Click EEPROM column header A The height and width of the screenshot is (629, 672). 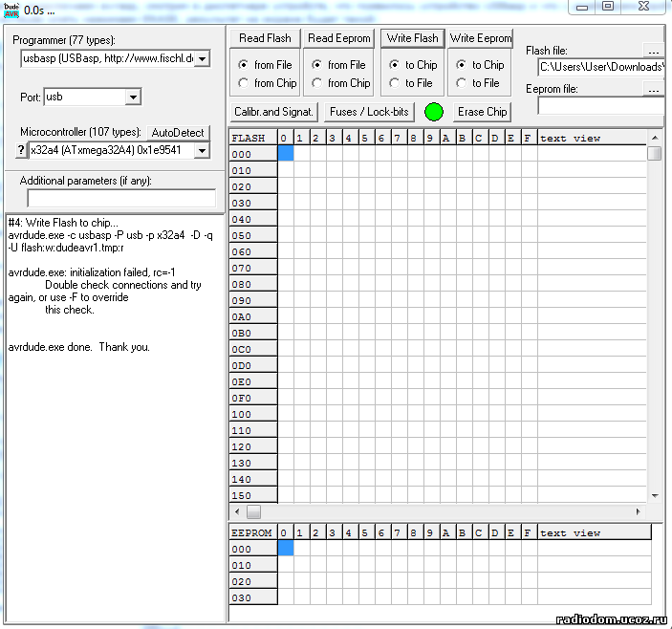pyautogui.click(x=448, y=533)
